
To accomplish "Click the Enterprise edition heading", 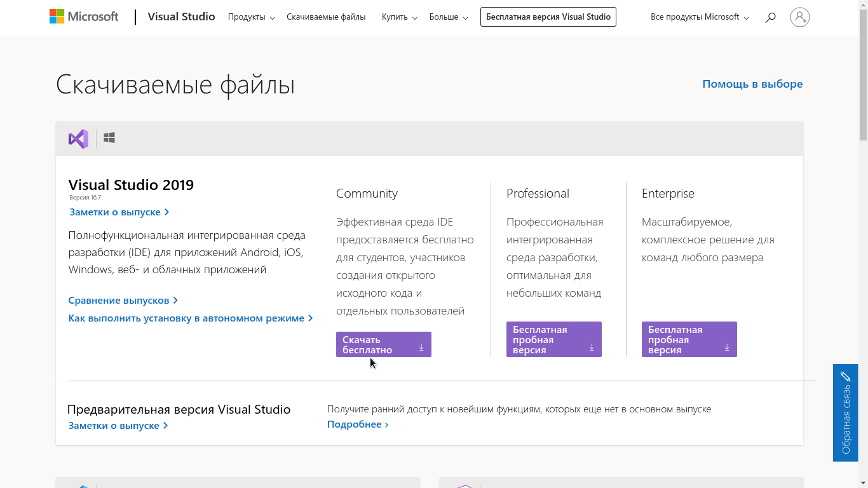I will pos(668,193).
